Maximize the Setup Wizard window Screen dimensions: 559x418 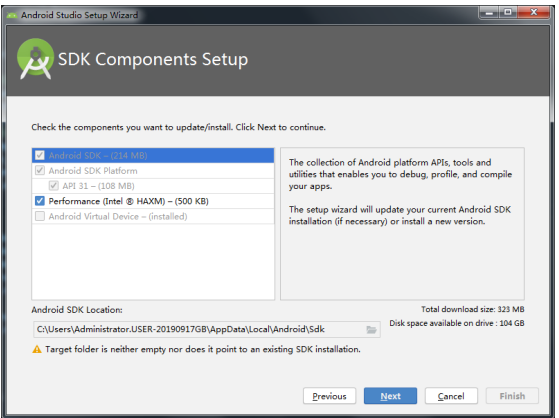coord(508,13)
